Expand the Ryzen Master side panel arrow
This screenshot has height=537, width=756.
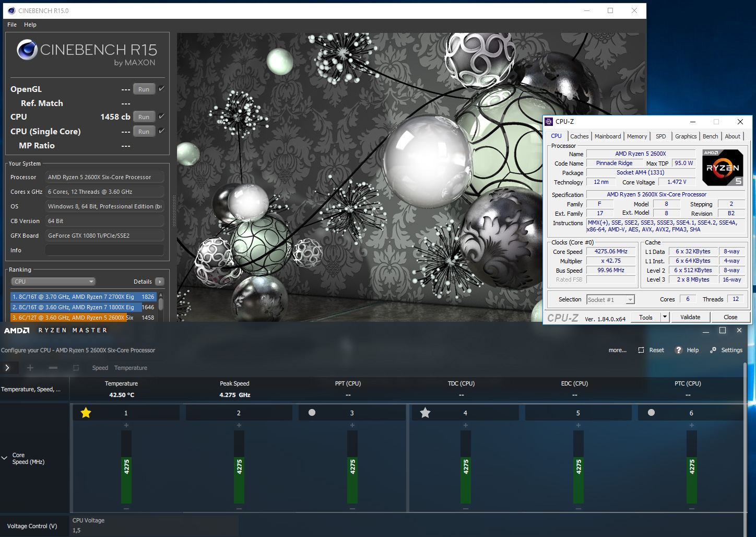click(7, 368)
